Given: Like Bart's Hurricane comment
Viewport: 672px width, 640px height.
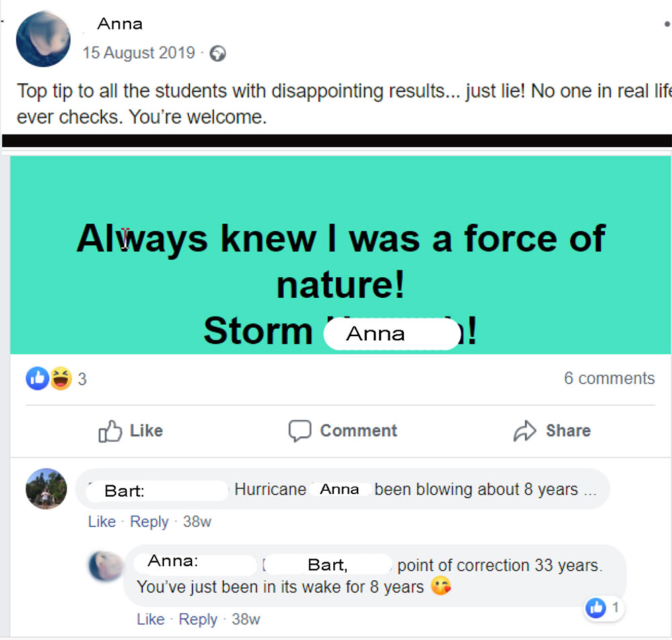Looking at the screenshot, I should 101,522.
